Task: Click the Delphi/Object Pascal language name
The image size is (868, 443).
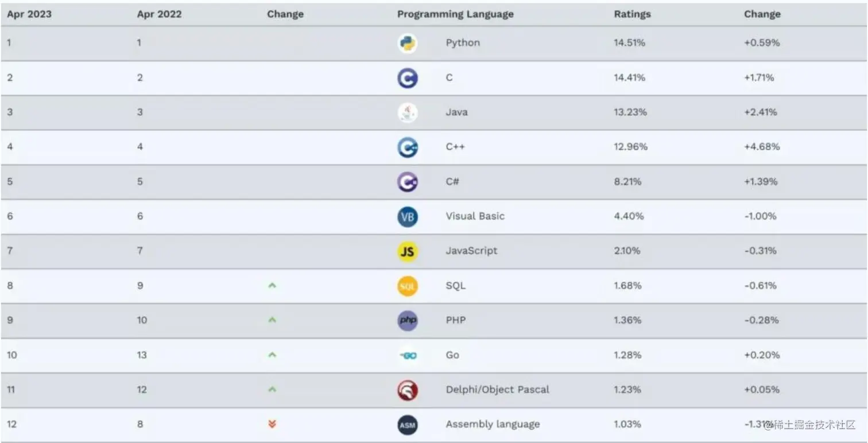Action: coord(497,390)
